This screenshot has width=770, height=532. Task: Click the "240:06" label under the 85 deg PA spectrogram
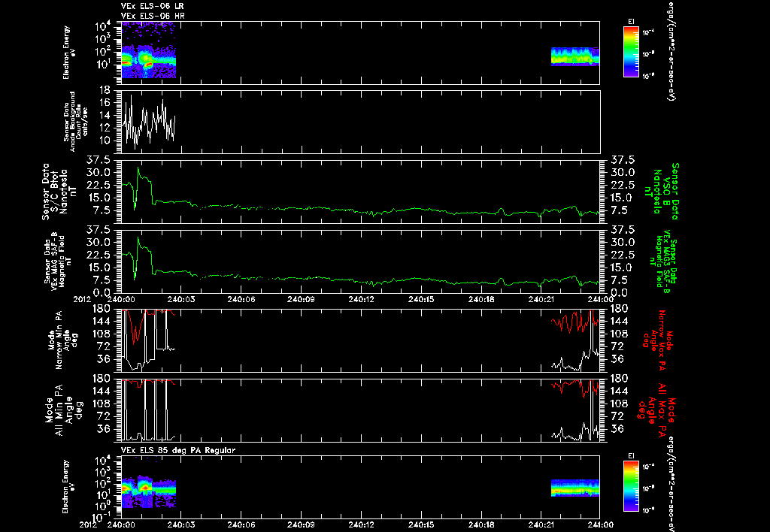[241, 524]
